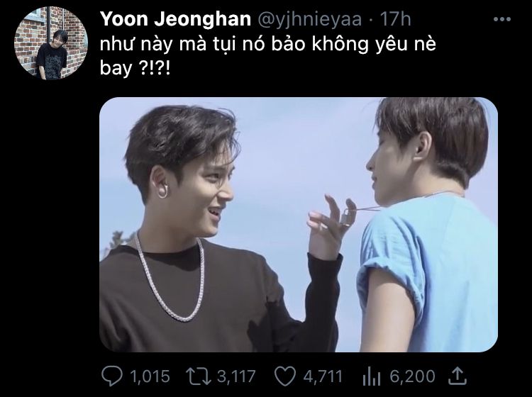
Task: Click the 1,015 replies count
Action: click(150, 376)
